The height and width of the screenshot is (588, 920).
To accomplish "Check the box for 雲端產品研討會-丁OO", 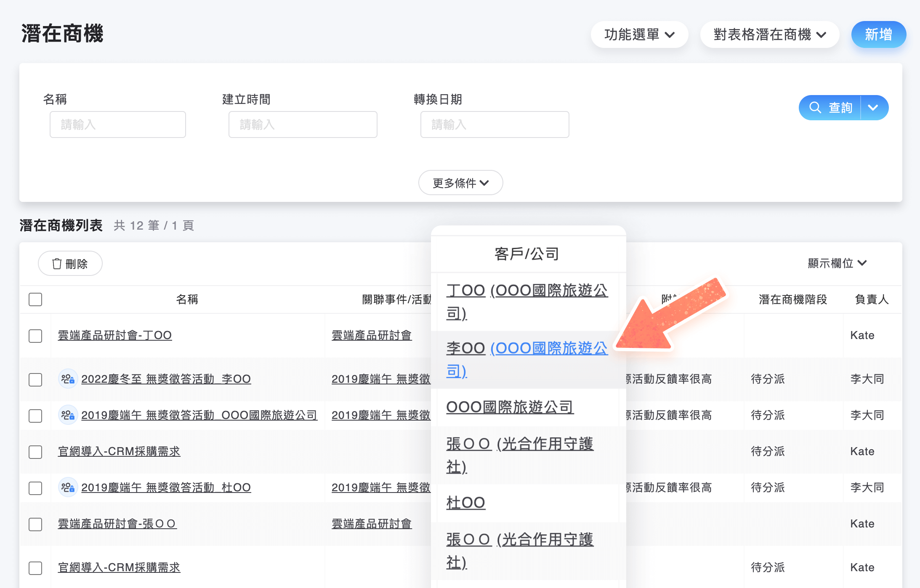I will click(35, 336).
